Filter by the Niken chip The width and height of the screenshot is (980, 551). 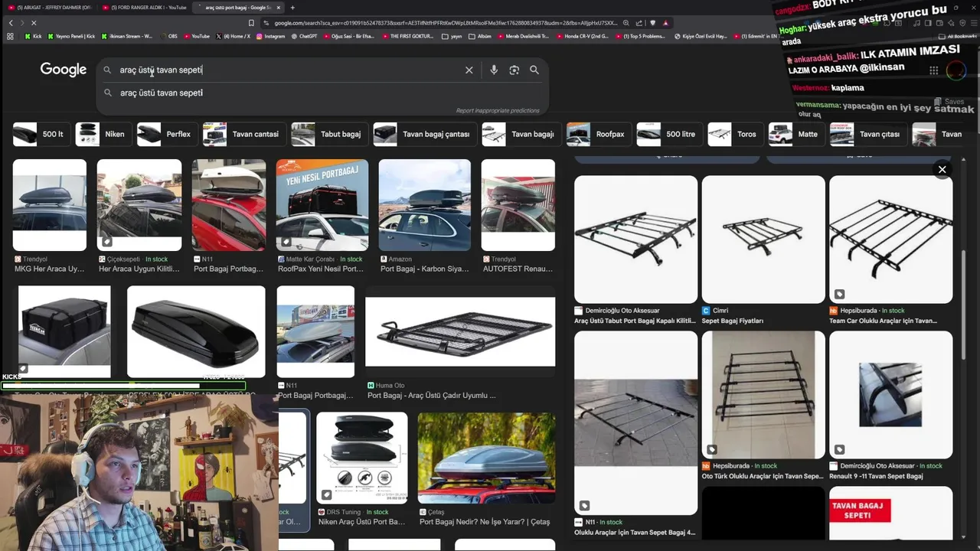103,134
